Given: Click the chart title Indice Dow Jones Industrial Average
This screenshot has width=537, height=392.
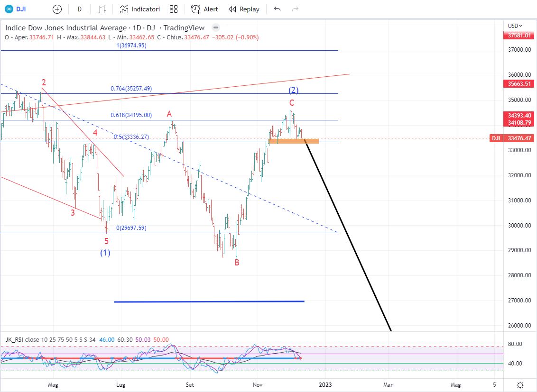Looking at the screenshot, I should pyautogui.click(x=66, y=27).
